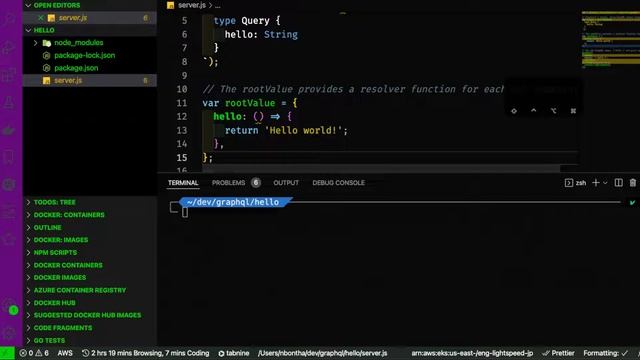Expand the NPM SCRIPTS section

(28, 253)
